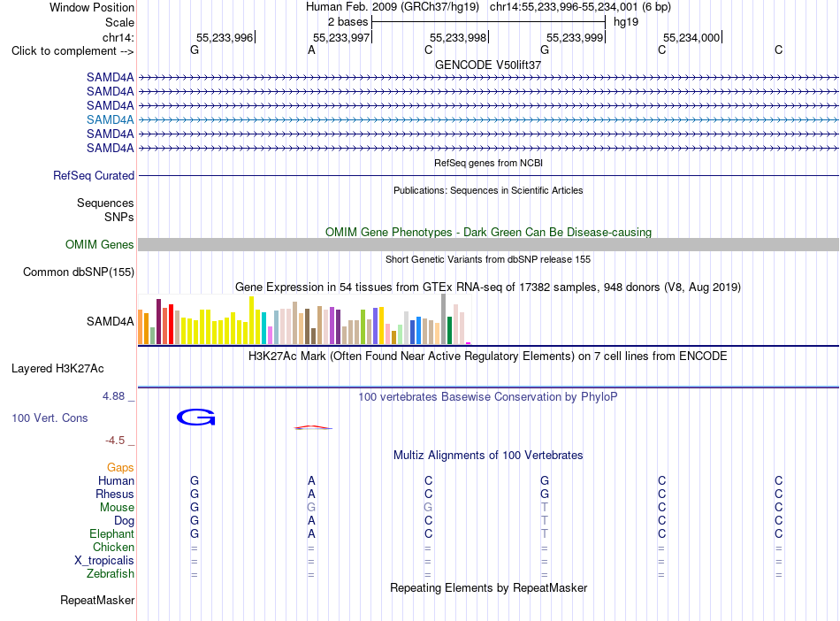The image size is (840, 621).
Task: Click the tall dark gray GTEx bar
Action: coord(444,319)
